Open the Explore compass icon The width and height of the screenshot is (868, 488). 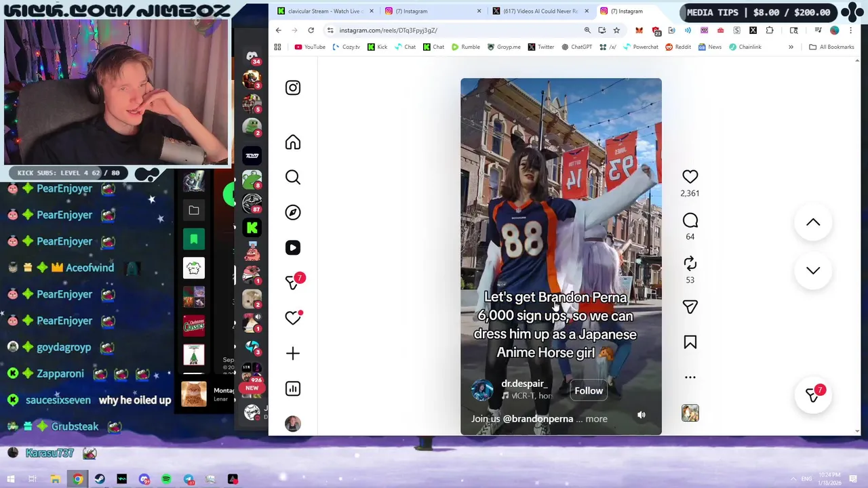[x=293, y=213]
